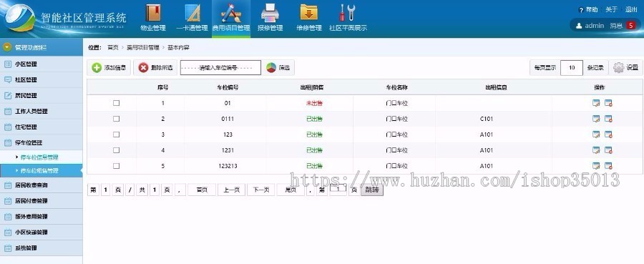644x264 pixels.
Task: Click the 删除所选 delete selected button
Action: [x=155, y=68]
